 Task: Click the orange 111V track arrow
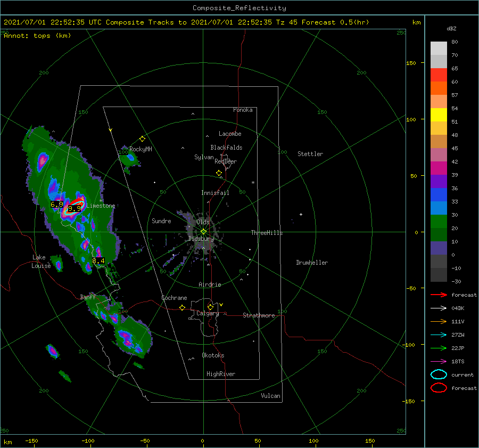tap(439, 321)
